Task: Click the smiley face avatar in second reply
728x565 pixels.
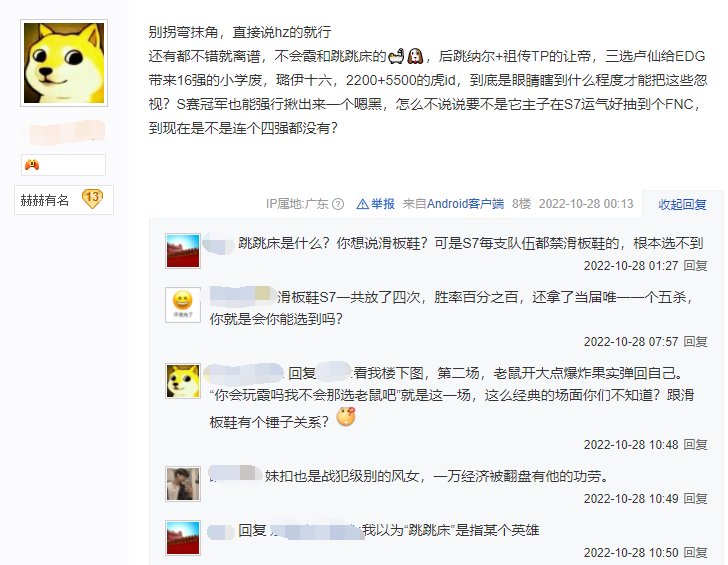Action: pyautogui.click(x=183, y=305)
